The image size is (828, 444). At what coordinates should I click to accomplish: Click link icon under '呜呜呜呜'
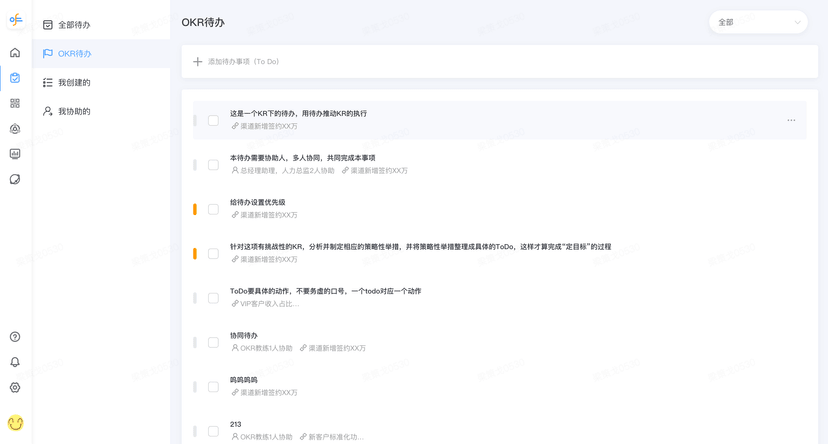coord(235,392)
